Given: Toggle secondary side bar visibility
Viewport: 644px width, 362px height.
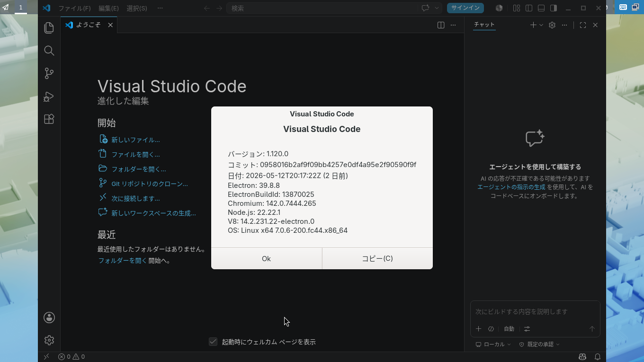Looking at the screenshot, I should [x=554, y=8].
